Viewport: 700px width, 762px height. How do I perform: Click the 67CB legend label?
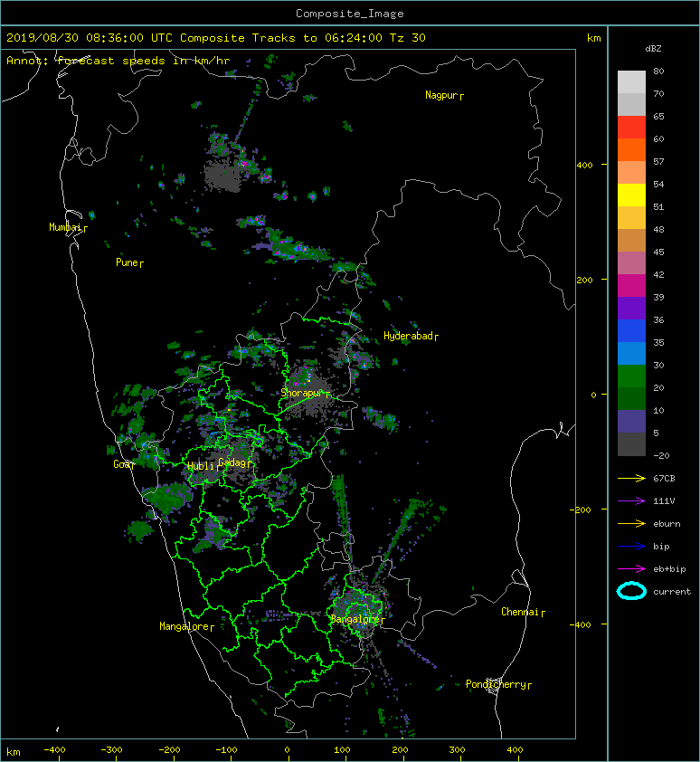(x=664, y=479)
